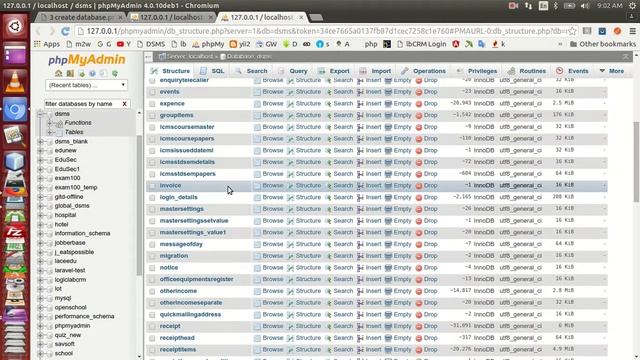The image size is (640, 360).
Task: Collapse the dsms database tree node
Action: click(x=40, y=114)
